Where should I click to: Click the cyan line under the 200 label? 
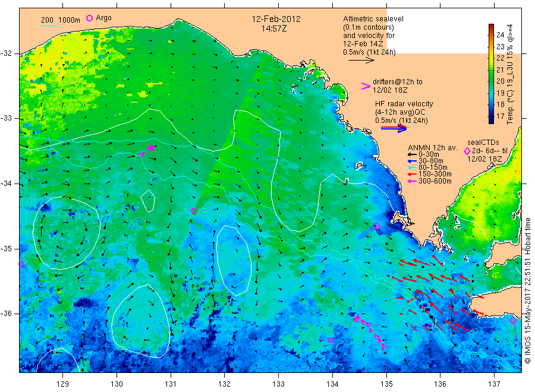pyautogui.click(x=49, y=25)
